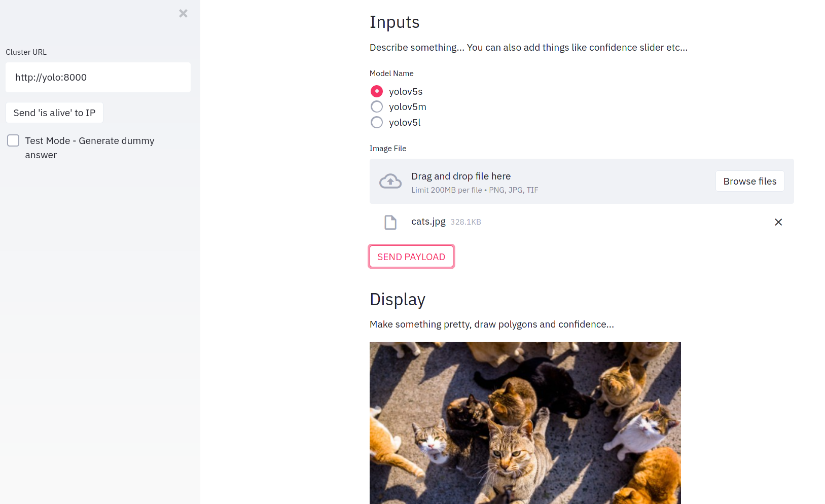The width and height of the screenshot is (825, 504).
Task: Click the cloud upload icon
Action: pos(390,182)
